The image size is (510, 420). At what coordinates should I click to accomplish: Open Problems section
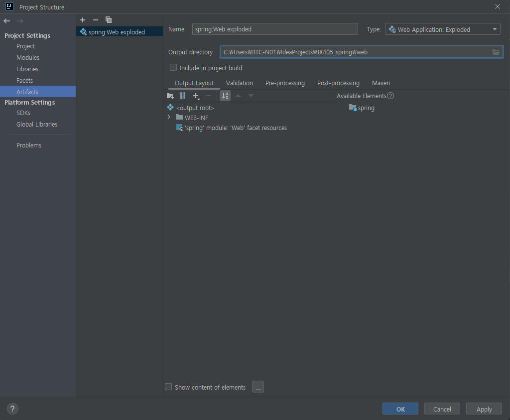29,145
